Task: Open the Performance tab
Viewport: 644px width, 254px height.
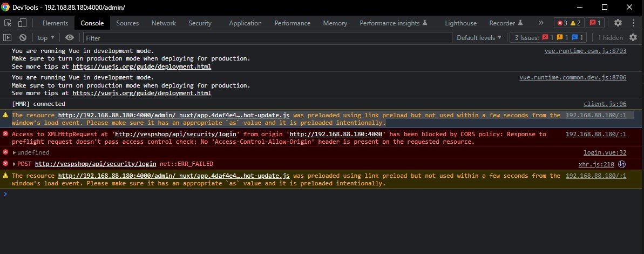Action: pos(293,23)
